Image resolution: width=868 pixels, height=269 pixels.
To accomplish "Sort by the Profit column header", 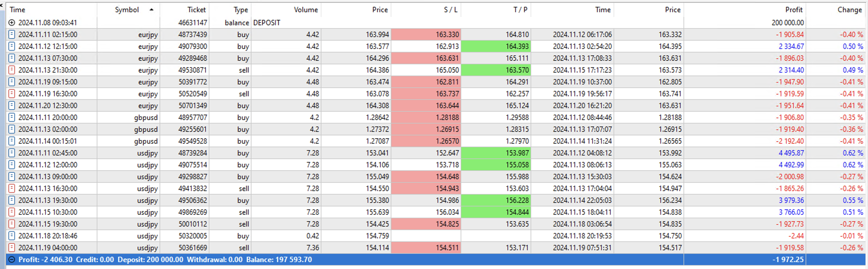I will click(745, 10).
